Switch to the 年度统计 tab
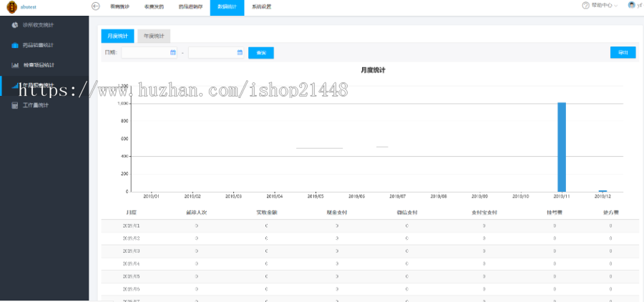Image resolution: width=644 pixels, height=302 pixels. pos(154,36)
